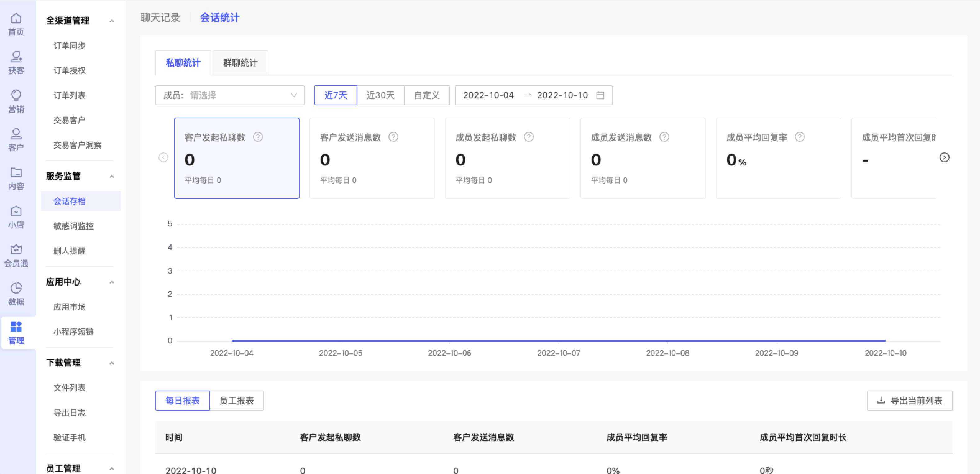Open the 会员通 sidebar icon
Viewport: 980px width, 474px height.
[x=16, y=255]
